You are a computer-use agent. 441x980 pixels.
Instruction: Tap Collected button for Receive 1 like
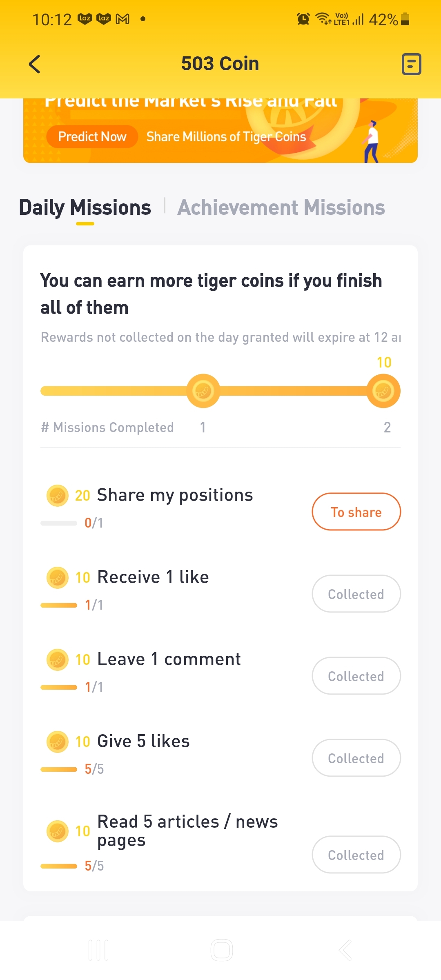pos(356,594)
